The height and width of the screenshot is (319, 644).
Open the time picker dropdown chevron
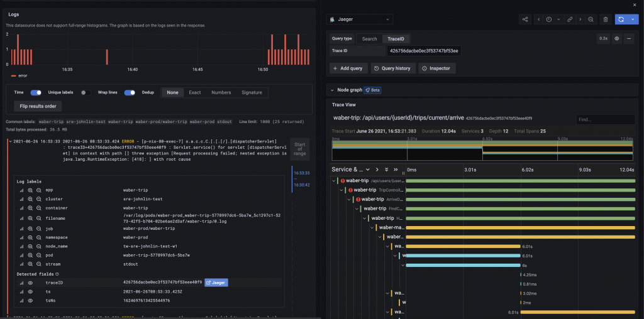pos(558,19)
